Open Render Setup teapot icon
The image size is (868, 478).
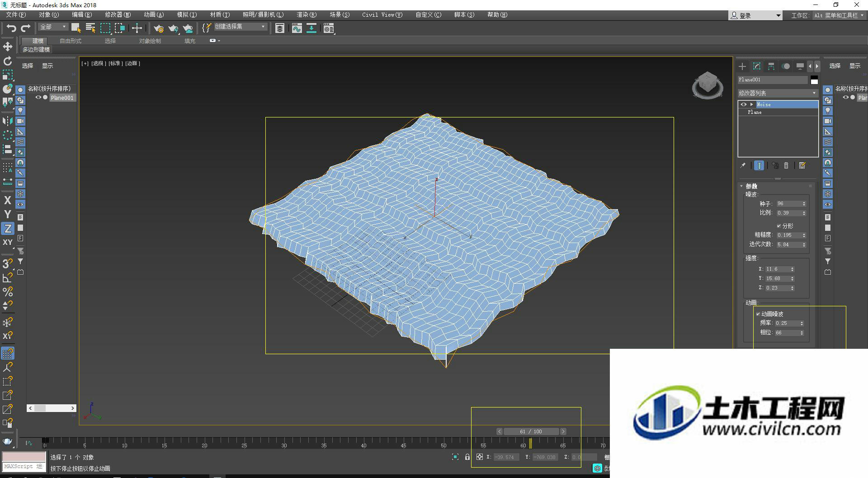tap(158, 28)
